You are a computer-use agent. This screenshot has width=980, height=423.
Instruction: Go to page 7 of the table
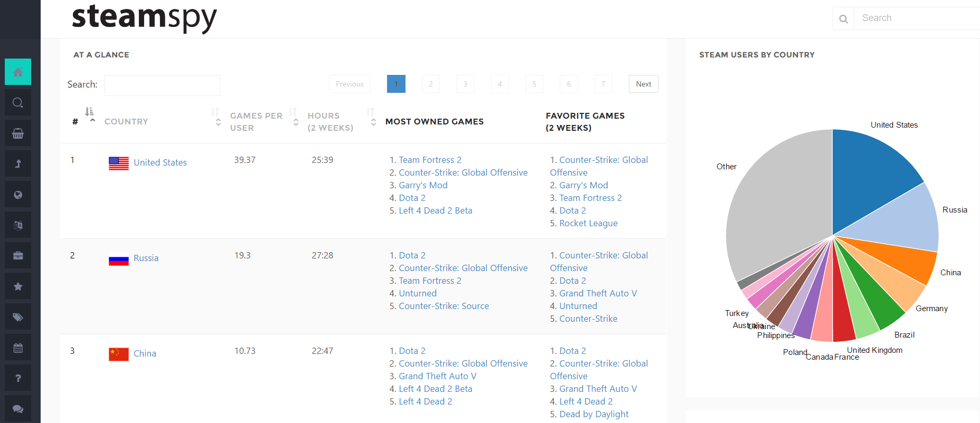point(604,84)
